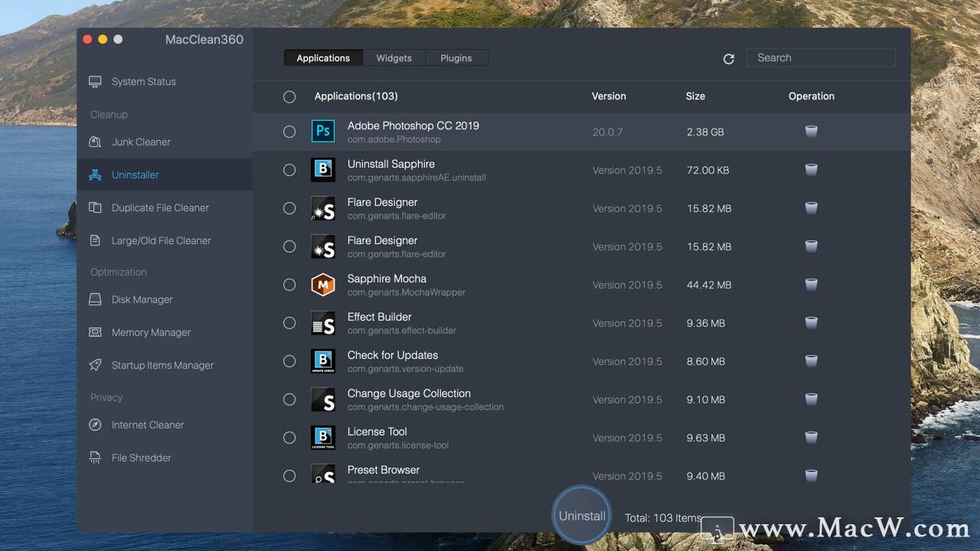
Task: Select the License Tool checkbox
Action: point(289,438)
